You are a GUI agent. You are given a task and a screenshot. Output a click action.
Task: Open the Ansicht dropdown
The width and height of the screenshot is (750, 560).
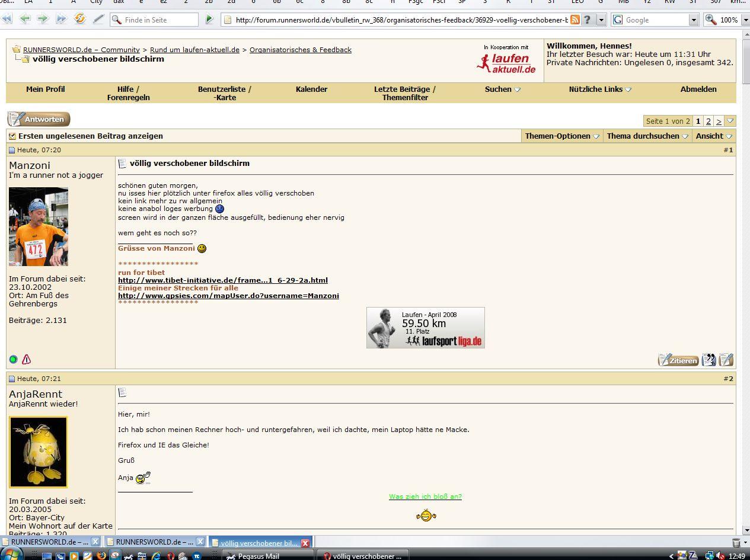point(714,136)
